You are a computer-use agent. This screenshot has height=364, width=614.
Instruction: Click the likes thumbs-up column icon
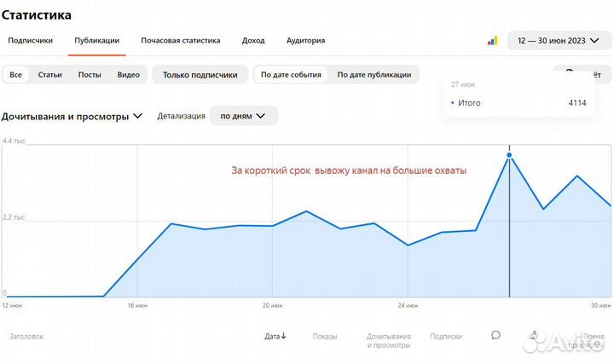[x=534, y=335]
